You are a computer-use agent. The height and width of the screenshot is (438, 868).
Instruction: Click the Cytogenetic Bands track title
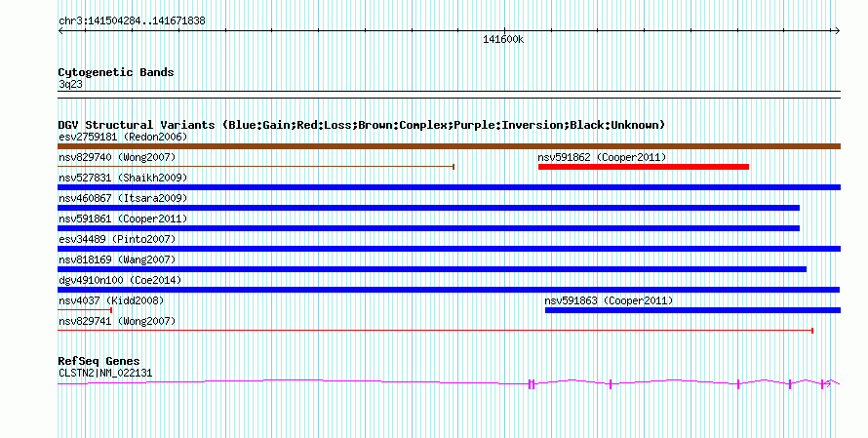click(x=116, y=72)
